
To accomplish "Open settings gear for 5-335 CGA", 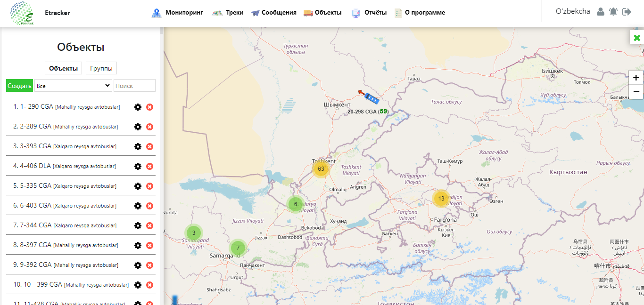I will 138,186.
